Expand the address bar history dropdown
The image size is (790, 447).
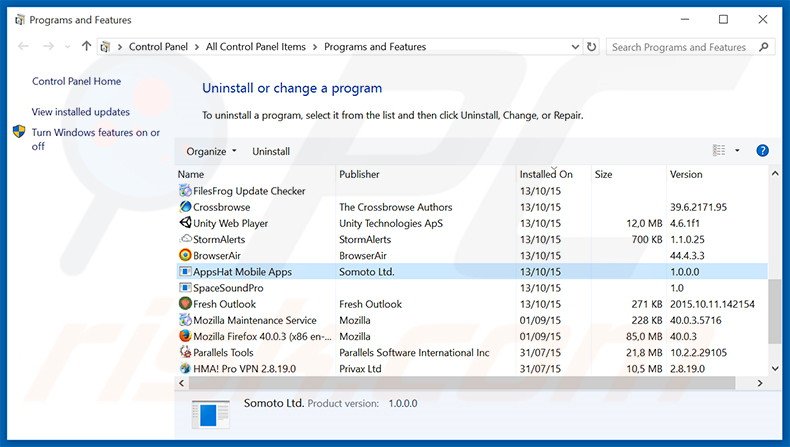point(575,47)
